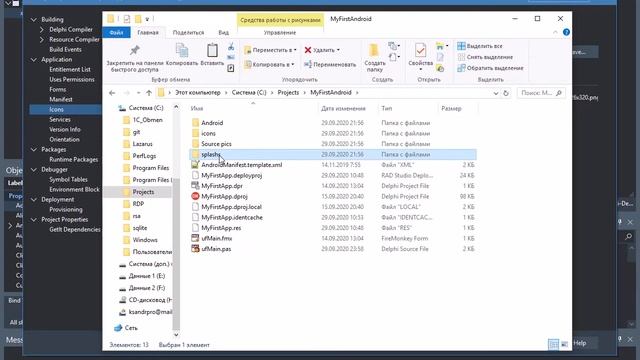Refresh the folder via address bar icon

(x=506, y=93)
